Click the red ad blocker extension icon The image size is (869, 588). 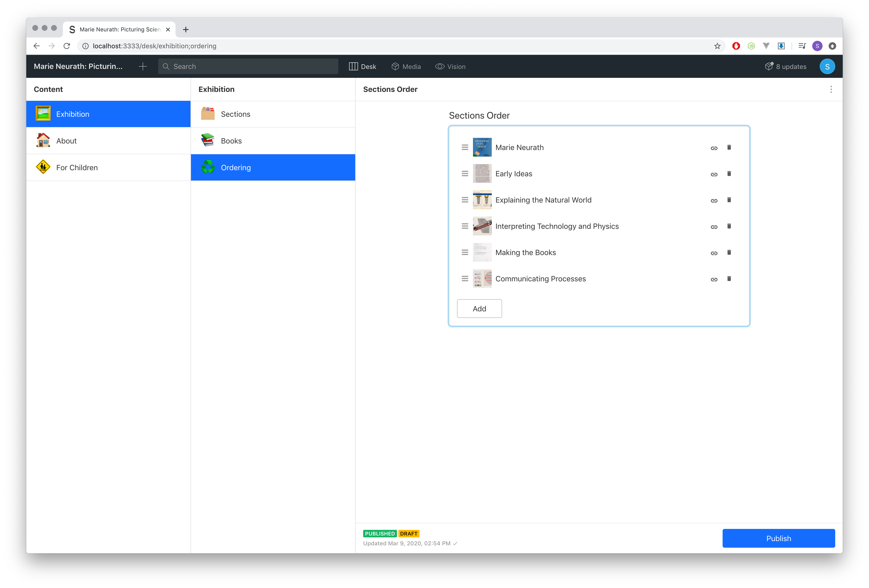tap(736, 46)
